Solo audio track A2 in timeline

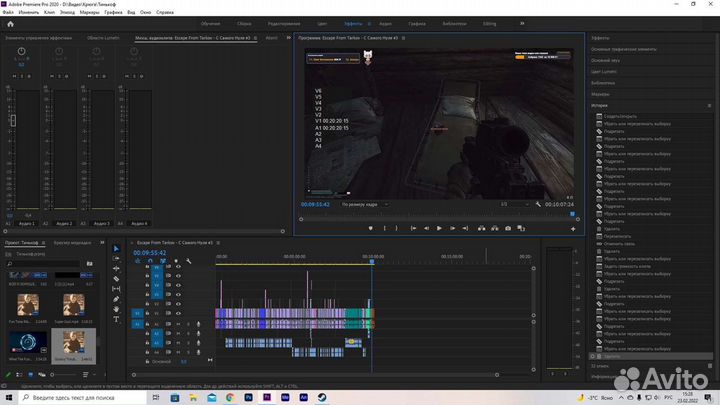click(188, 333)
